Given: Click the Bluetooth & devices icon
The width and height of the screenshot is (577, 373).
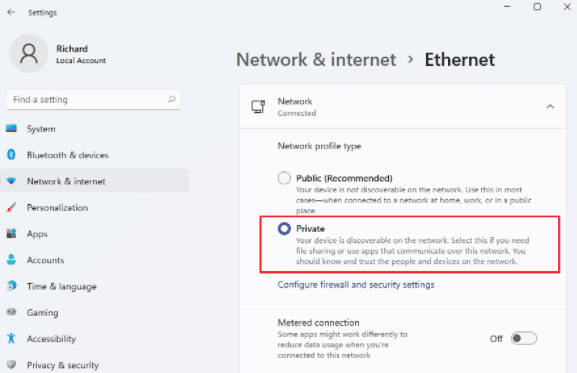Looking at the screenshot, I should pyautogui.click(x=11, y=154).
